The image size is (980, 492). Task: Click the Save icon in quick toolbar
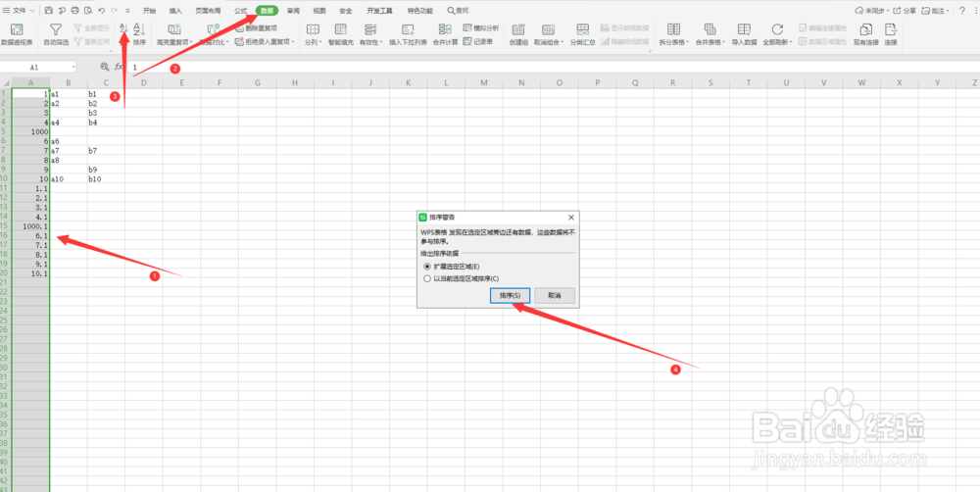click(49, 11)
